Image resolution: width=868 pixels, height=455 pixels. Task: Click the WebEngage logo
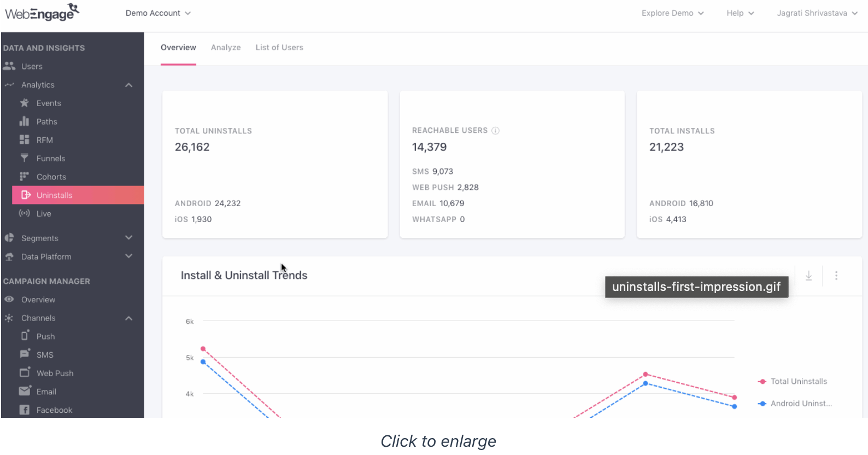pyautogui.click(x=42, y=12)
